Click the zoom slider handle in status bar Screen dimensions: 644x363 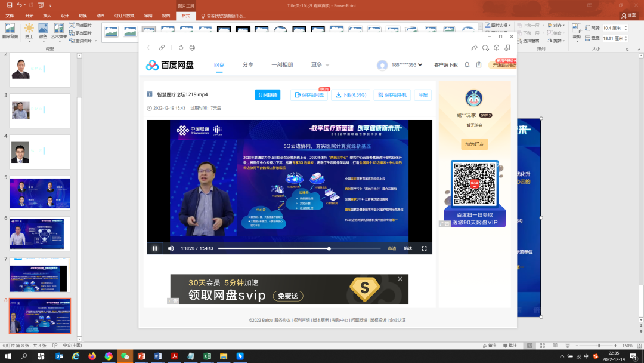click(x=599, y=346)
